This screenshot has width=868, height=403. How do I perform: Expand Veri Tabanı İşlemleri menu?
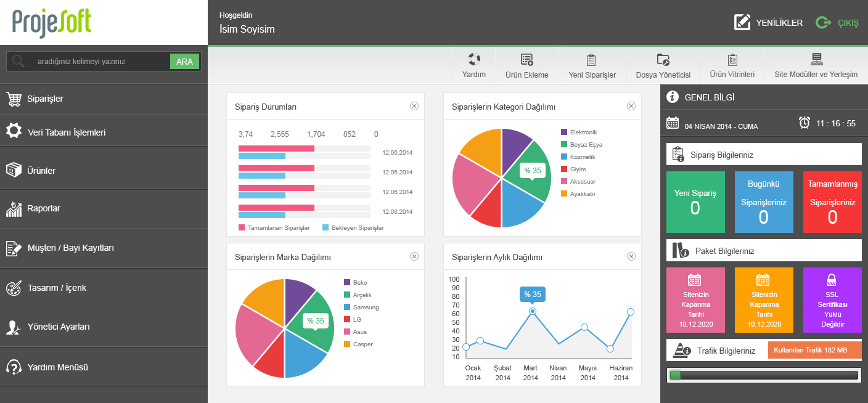pos(66,132)
